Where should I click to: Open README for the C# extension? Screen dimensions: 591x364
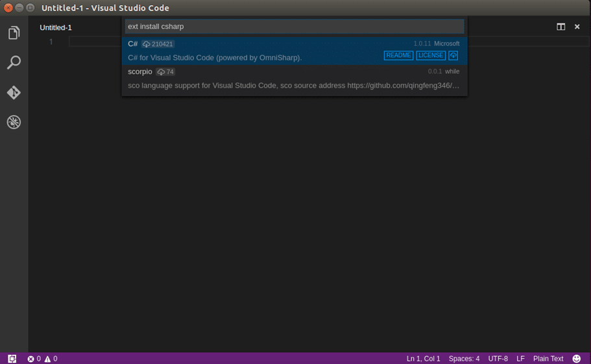point(398,55)
